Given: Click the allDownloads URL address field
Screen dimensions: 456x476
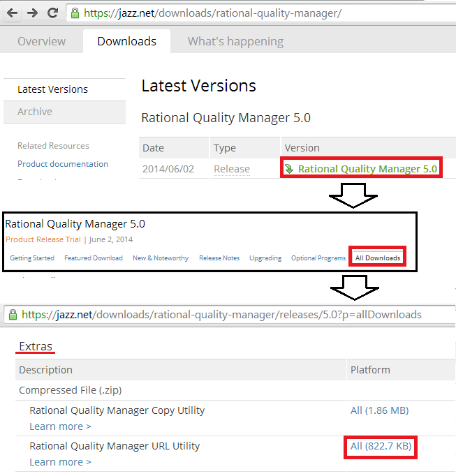Looking at the screenshot, I should tap(229, 315).
